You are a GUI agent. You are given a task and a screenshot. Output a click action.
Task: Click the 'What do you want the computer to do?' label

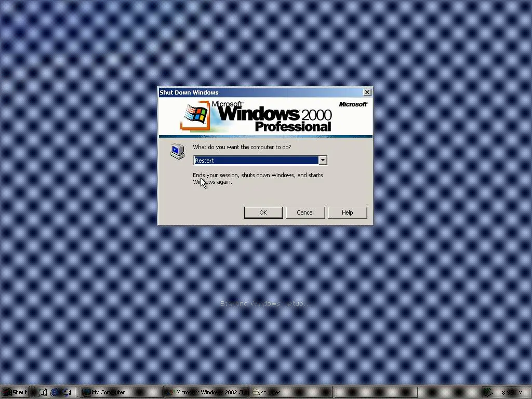tap(242, 147)
